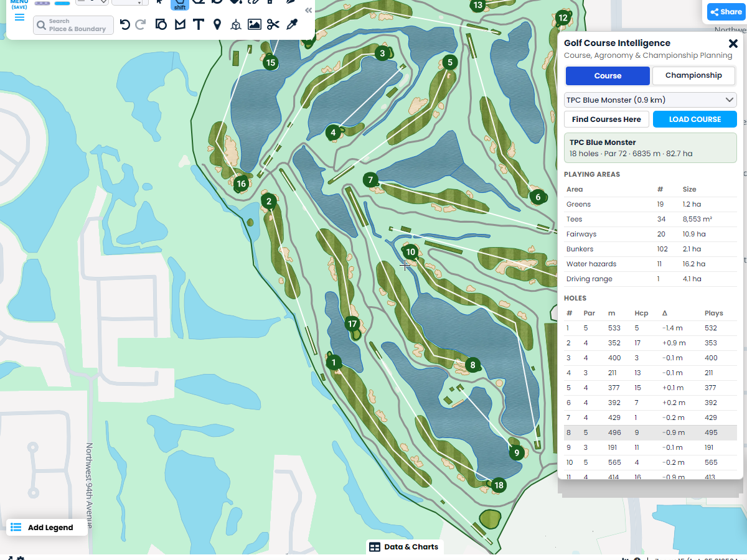Click the Add Legend button
Screen dimensions: 747x560
point(47,527)
